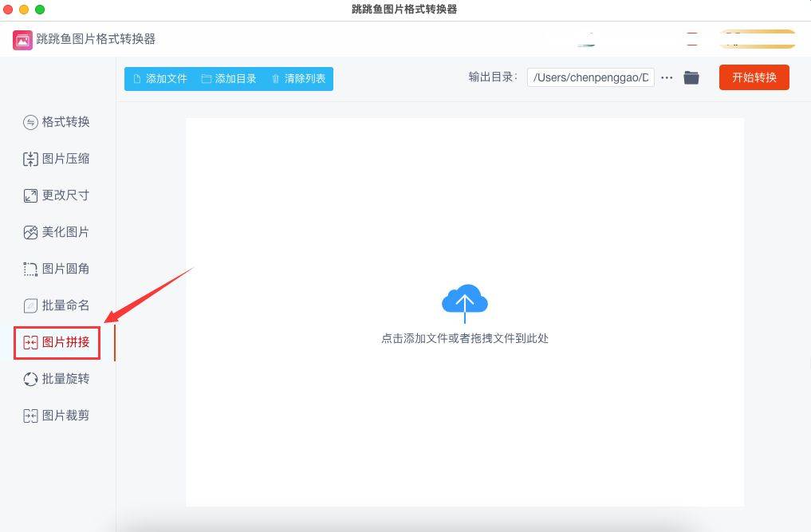Click the 添加文件 add file button
The image size is (811, 532).
tap(159, 78)
